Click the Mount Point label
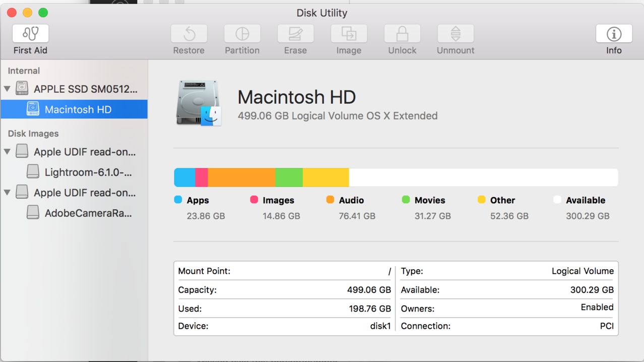 tap(204, 271)
